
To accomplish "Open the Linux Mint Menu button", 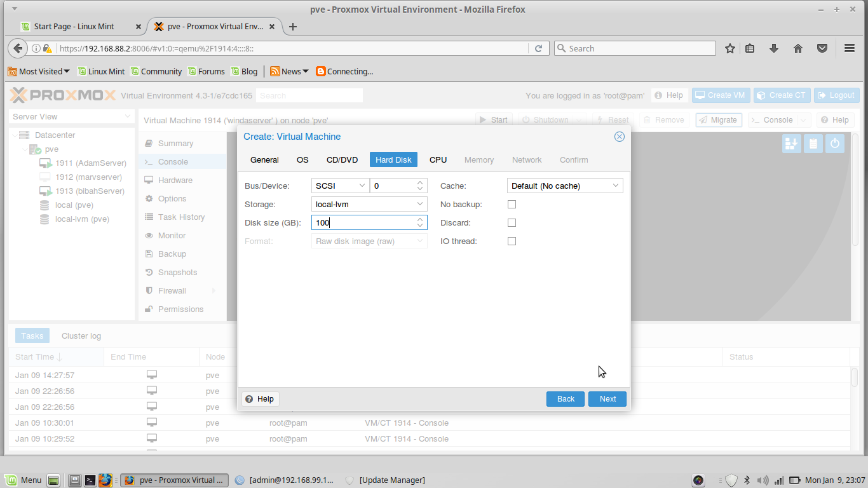I will (23, 480).
